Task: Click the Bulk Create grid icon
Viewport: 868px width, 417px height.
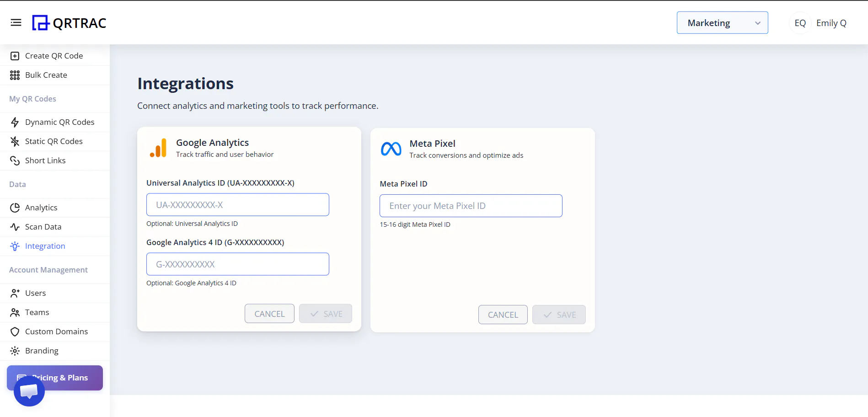Action: (15, 75)
